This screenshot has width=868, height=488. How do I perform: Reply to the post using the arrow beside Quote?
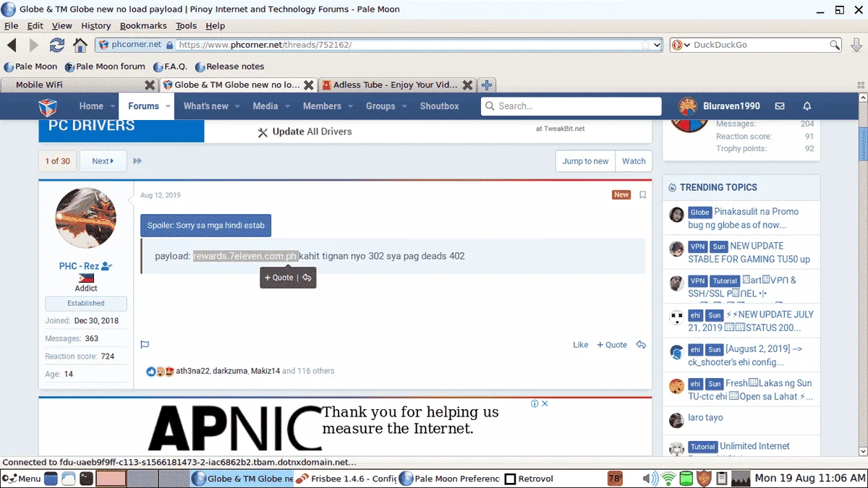pos(641,345)
